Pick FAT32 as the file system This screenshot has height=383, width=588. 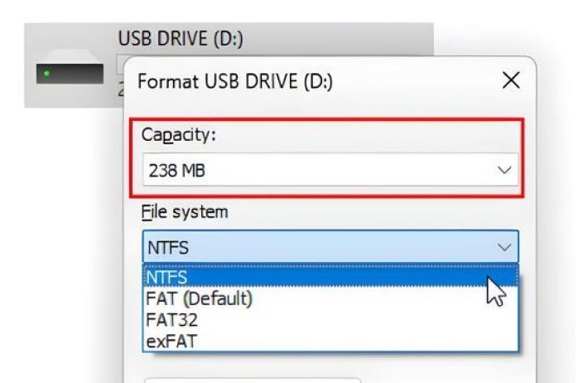(171, 319)
